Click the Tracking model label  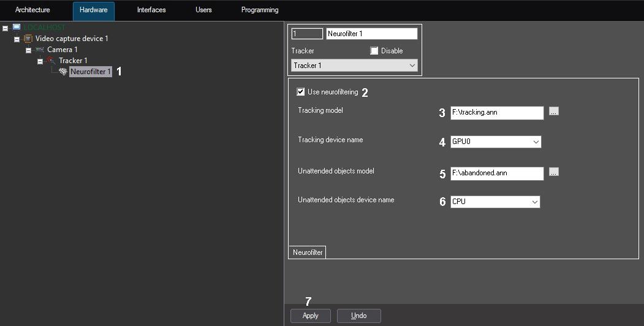[320, 110]
